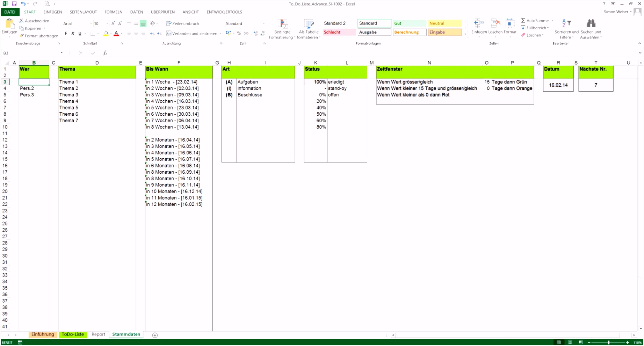Open Sortieren und Filtern
Viewport: 644px width, 346px height.
point(566,29)
